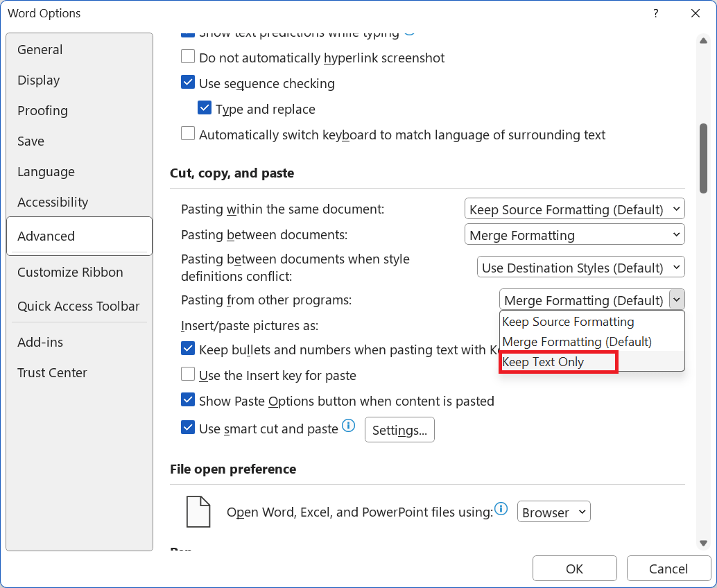Open the Display category

80,80
